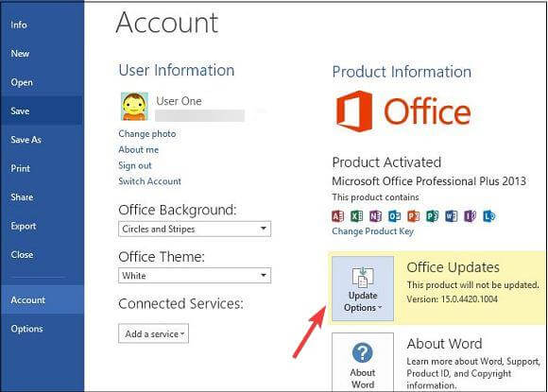Open the About Word button

pyautogui.click(x=363, y=363)
